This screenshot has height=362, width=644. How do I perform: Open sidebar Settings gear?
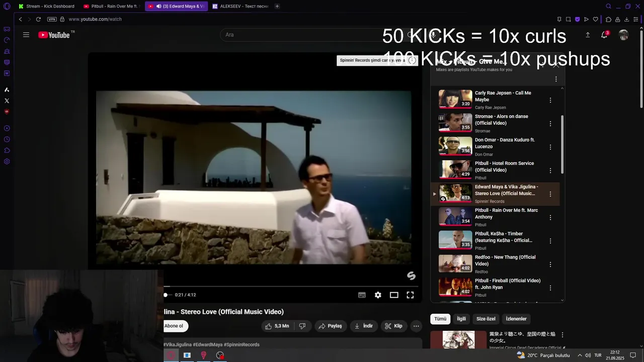click(x=7, y=161)
